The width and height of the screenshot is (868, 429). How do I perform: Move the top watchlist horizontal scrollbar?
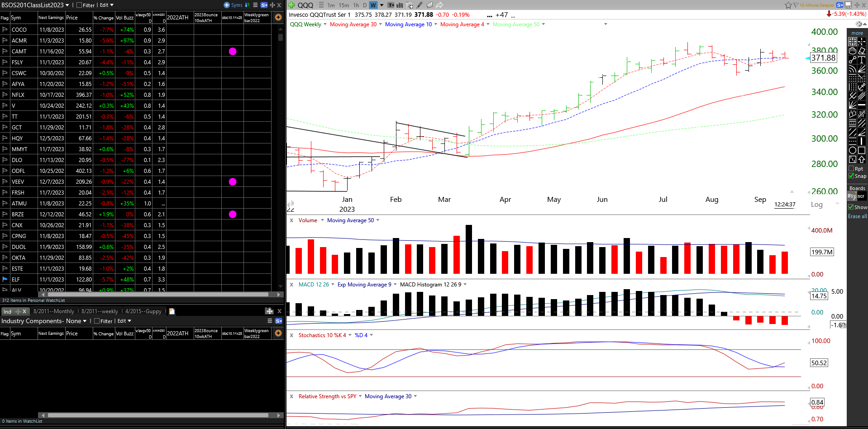point(157,294)
